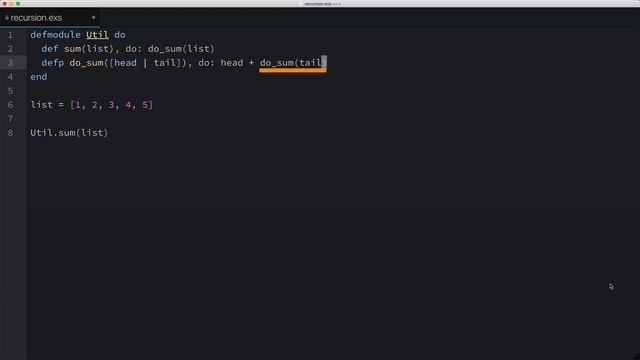Screen dimensions: 640x360
Task: Click line number 1 in gutter
Action: [11, 35]
